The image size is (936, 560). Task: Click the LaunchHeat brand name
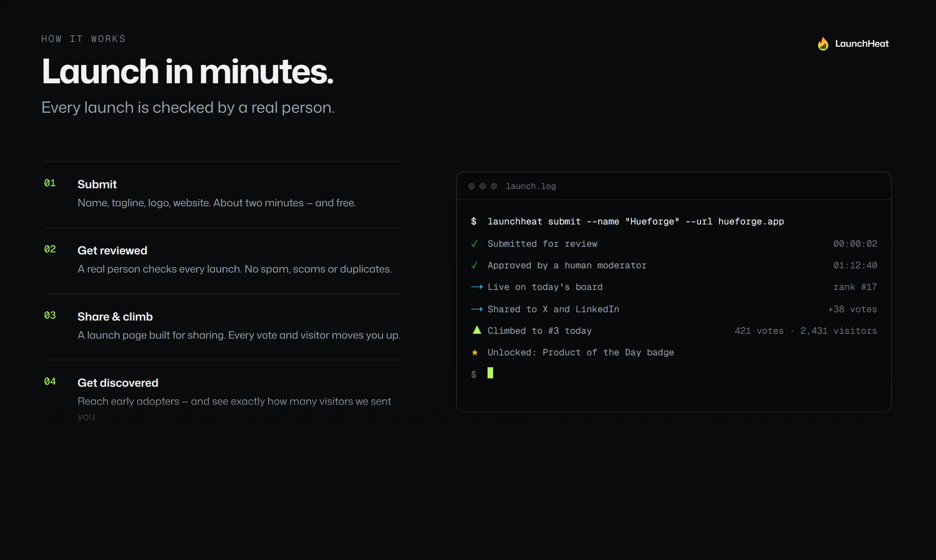[x=862, y=44]
